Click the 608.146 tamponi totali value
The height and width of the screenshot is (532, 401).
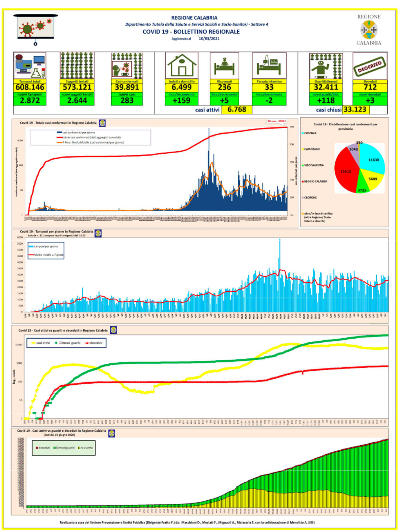tap(30, 87)
